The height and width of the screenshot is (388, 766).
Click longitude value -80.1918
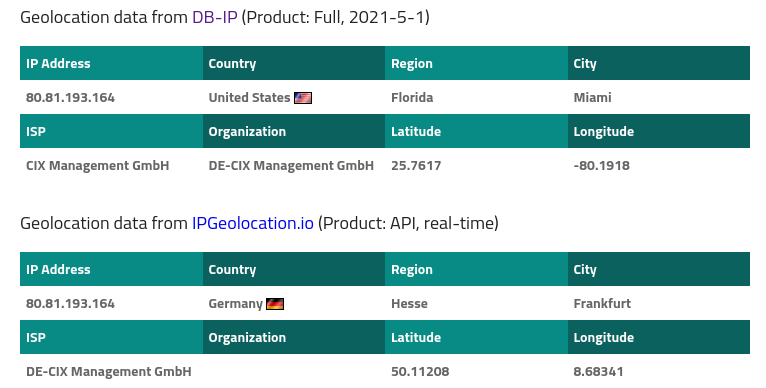tap(601, 166)
